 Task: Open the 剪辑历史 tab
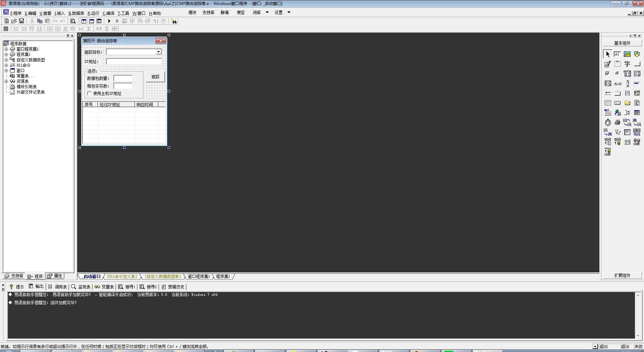pyautogui.click(x=173, y=287)
